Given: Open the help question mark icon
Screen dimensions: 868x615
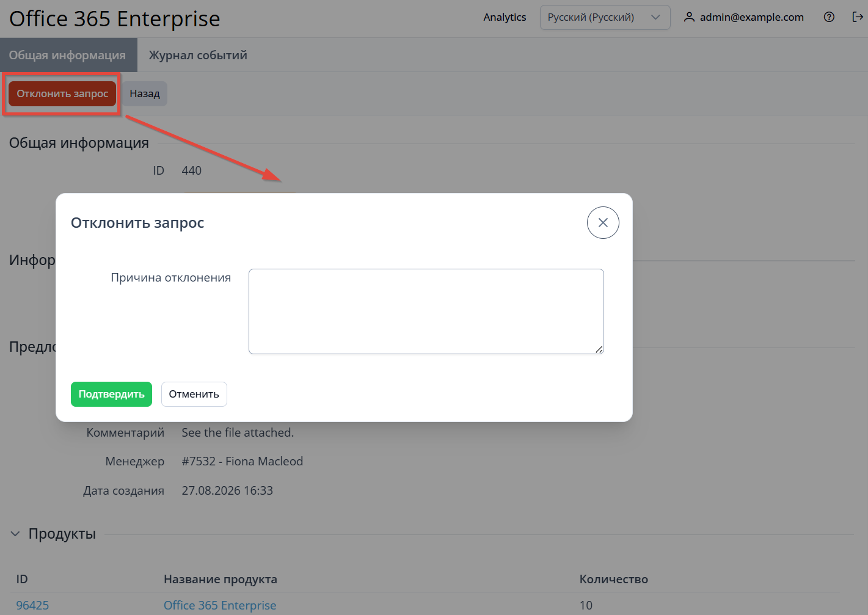Looking at the screenshot, I should (x=829, y=17).
